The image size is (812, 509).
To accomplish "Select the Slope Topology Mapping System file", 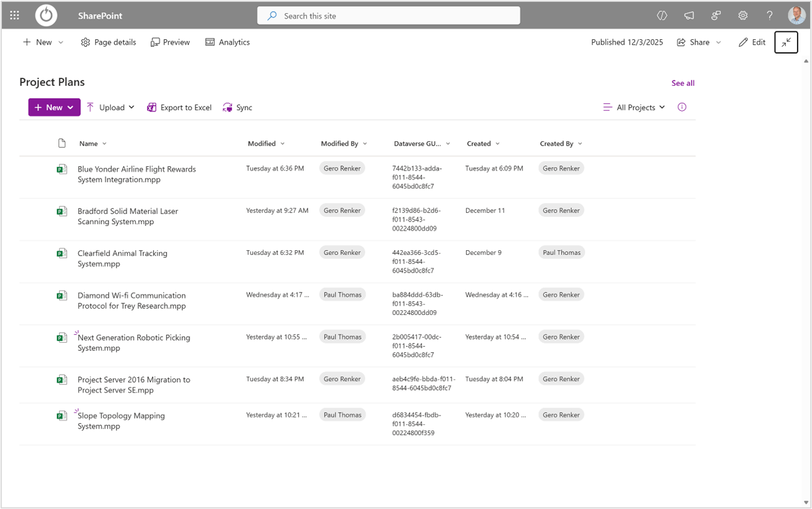I will coord(120,421).
